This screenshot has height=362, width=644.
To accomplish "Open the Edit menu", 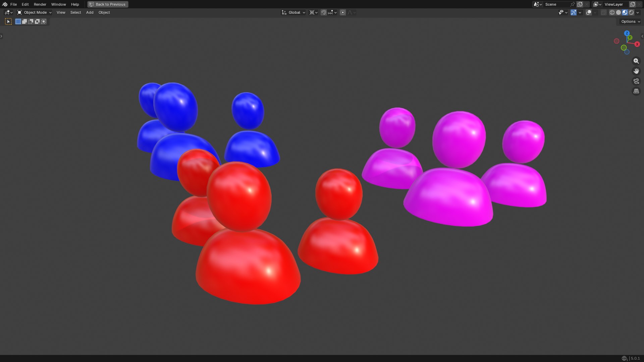I will click(x=25, y=4).
